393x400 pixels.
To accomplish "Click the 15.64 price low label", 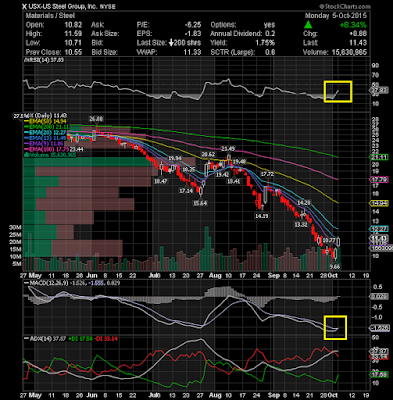I will point(200,203).
